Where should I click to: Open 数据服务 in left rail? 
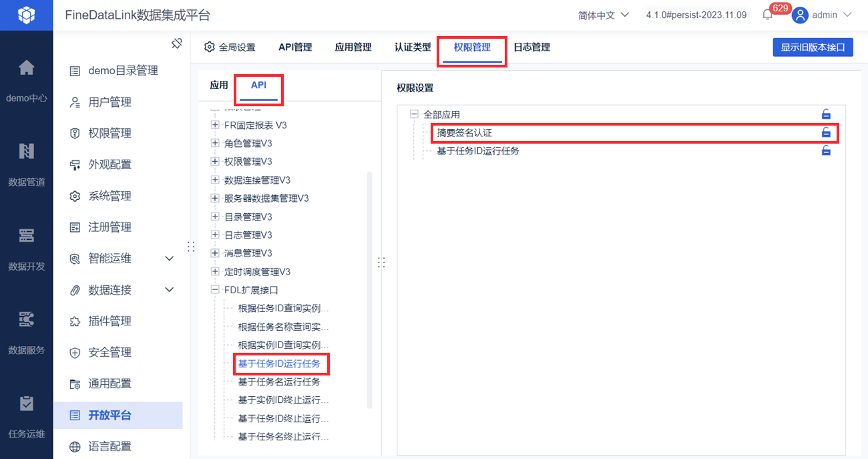tap(26, 319)
